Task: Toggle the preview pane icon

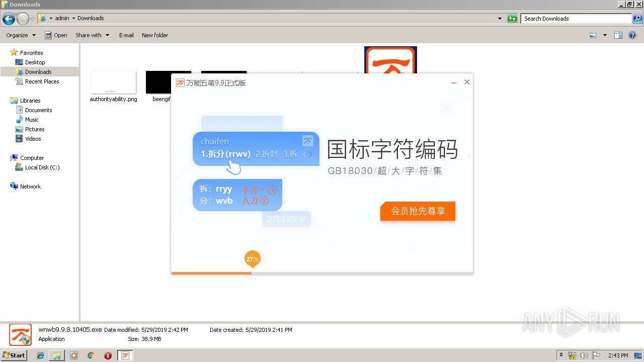Action: (x=618, y=35)
